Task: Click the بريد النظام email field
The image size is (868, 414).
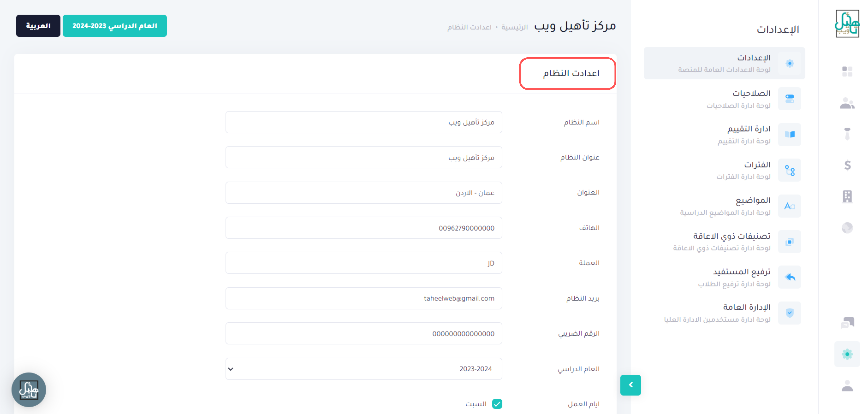Action: pyautogui.click(x=364, y=298)
